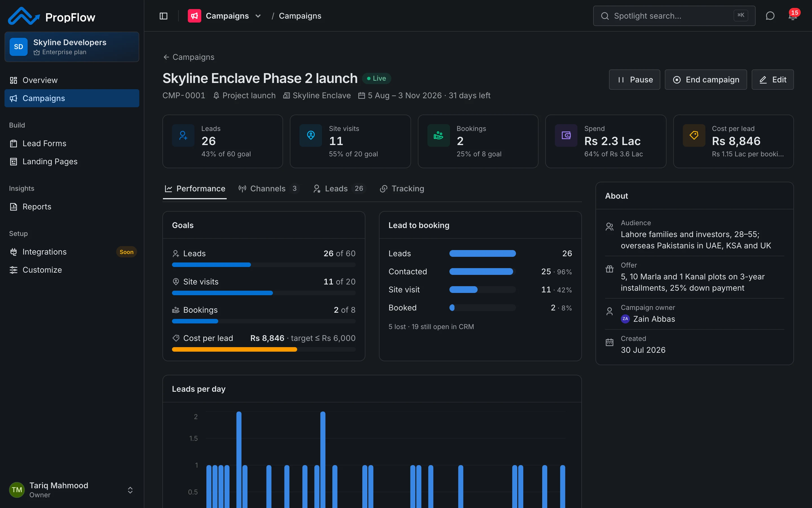
Task: Switch to the Channels tab
Action: (269, 189)
